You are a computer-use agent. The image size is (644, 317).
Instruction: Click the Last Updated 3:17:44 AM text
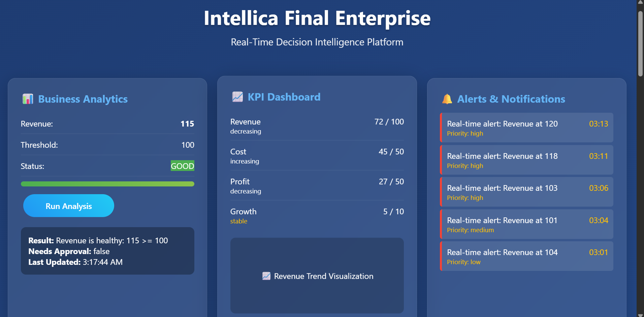(x=75, y=262)
